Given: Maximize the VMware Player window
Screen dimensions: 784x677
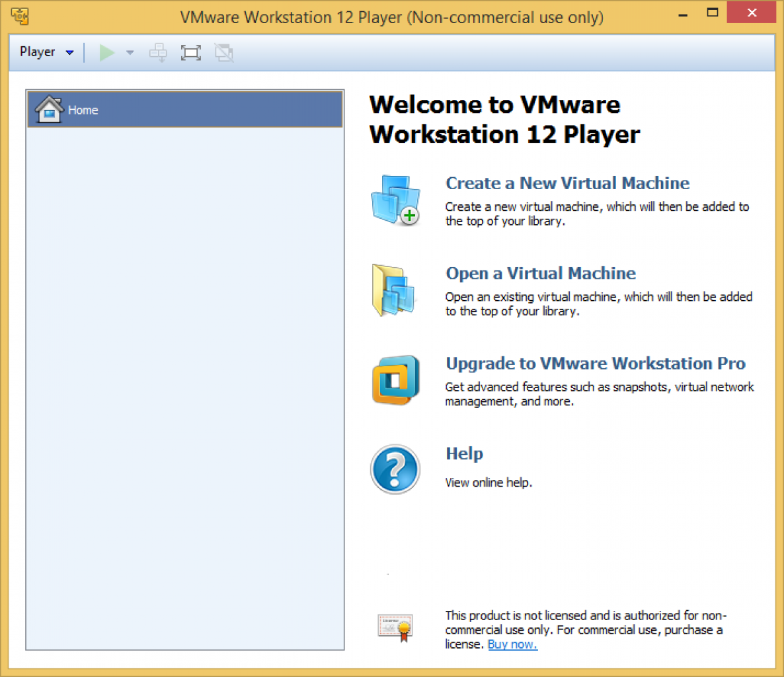Looking at the screenshot, I should [x=713, y=13].
